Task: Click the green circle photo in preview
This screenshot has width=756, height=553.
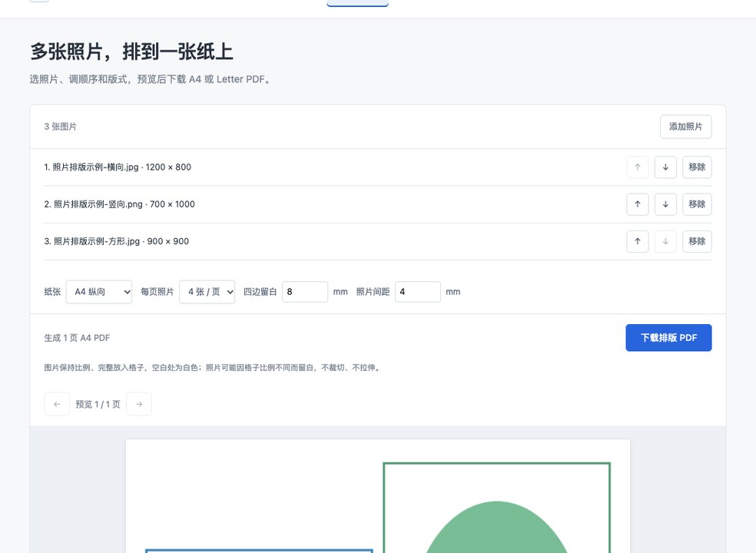Action: pos(496,508)
